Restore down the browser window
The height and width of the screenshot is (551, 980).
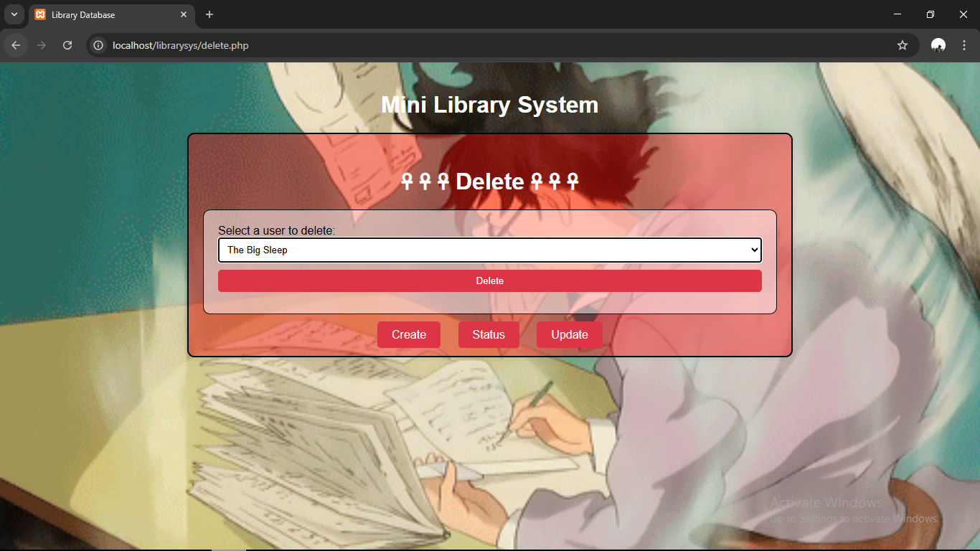pyautogui.click(x=930, y=14)
